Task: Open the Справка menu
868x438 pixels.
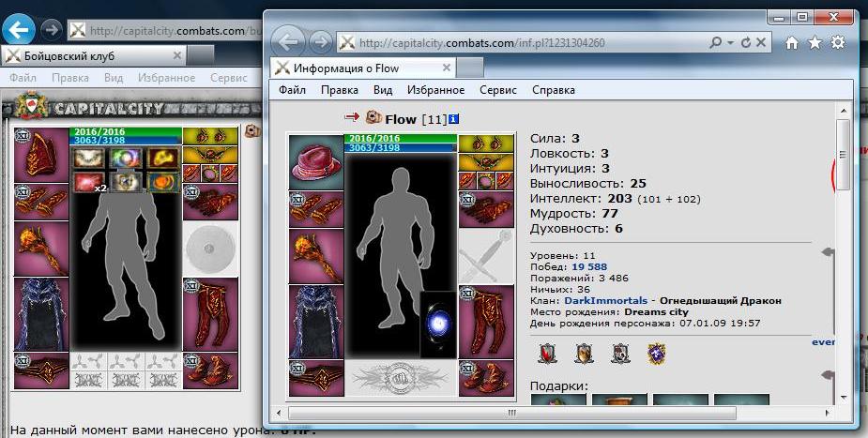Action: (x=554, y=90)
